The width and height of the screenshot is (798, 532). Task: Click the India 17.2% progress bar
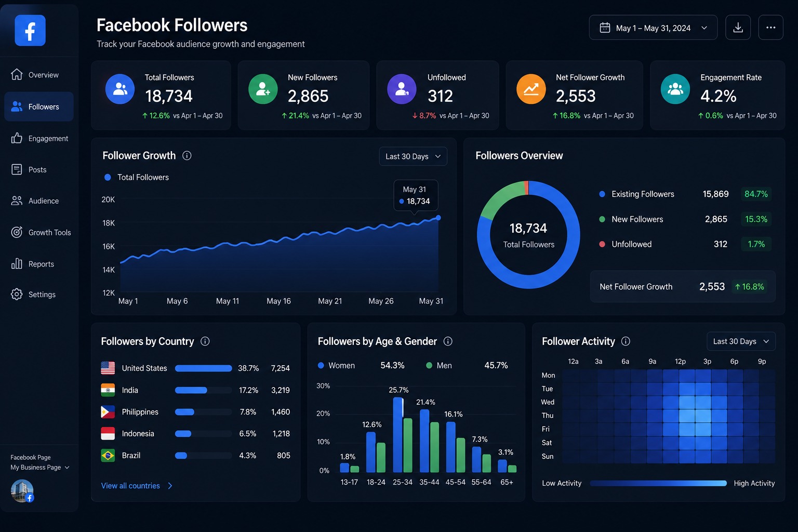point(204,390)
